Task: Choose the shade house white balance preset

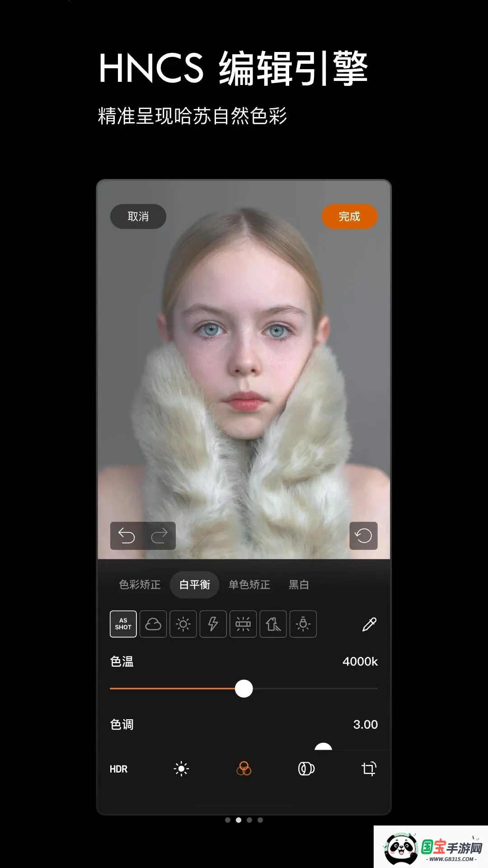Action: tap(273, 624)
